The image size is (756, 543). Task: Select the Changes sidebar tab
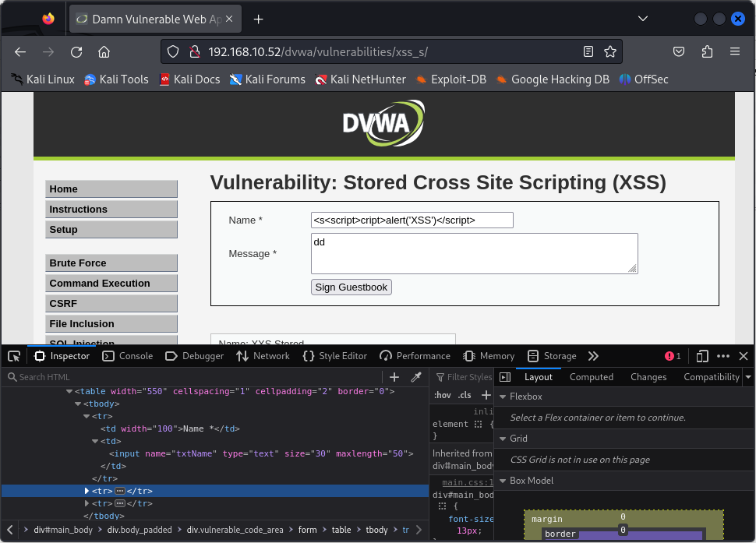[648, 377]
